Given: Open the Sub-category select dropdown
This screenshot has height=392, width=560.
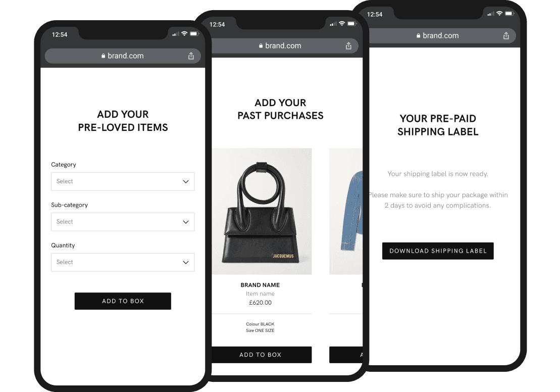Looking at the screenshot, I should click(123, 222).
